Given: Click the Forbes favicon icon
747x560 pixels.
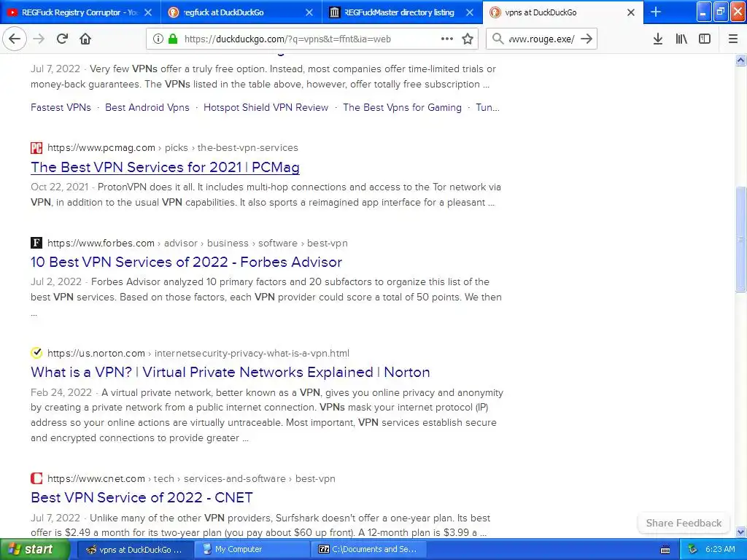Looking at the screenshot, I should click(x=36, y=243).
